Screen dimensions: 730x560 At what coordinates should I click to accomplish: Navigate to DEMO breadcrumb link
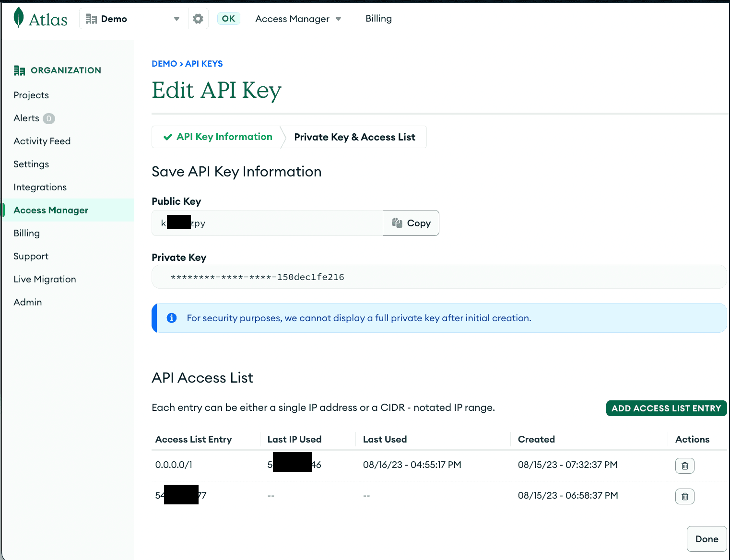pyautogui.click(x=164, y=64)
